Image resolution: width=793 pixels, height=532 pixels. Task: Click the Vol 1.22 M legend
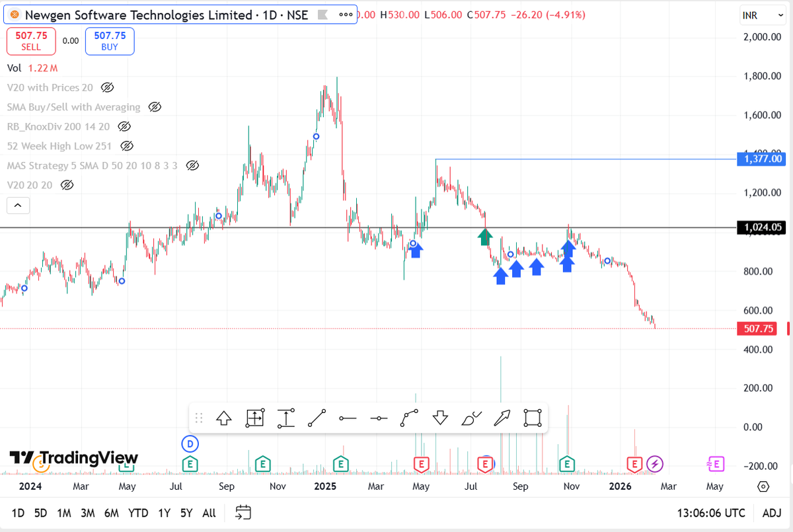point(32,67)
